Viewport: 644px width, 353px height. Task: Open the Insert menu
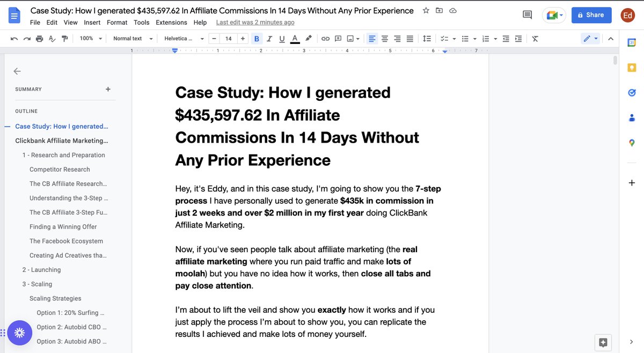[x=92, y=23]
